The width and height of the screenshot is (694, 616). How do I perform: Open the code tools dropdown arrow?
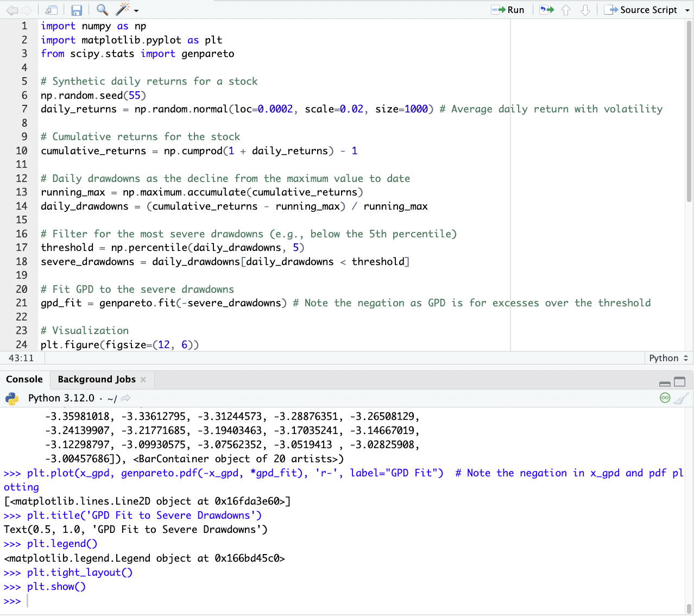click(x=136, y=11)
